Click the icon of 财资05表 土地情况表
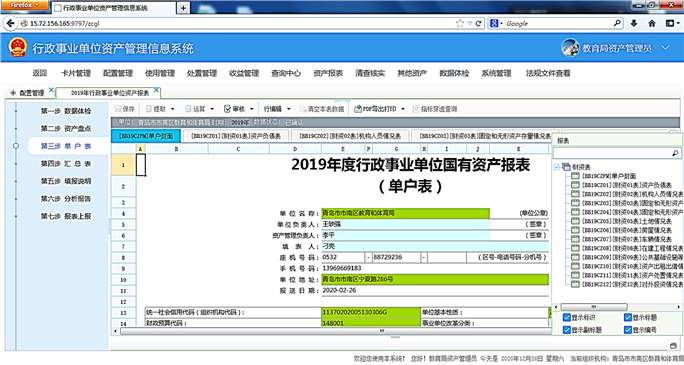 click(575, 221)
